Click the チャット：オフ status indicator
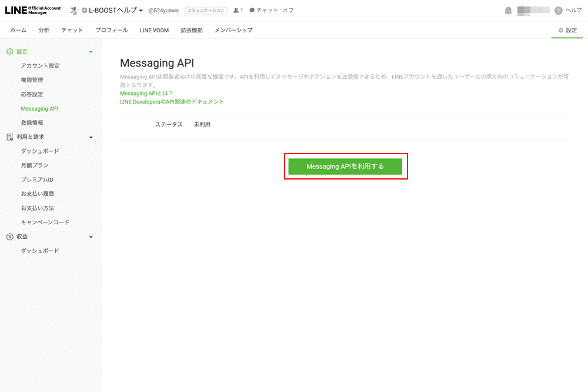Viewport: 588px width, 392px height. click(x=271, y=11)
